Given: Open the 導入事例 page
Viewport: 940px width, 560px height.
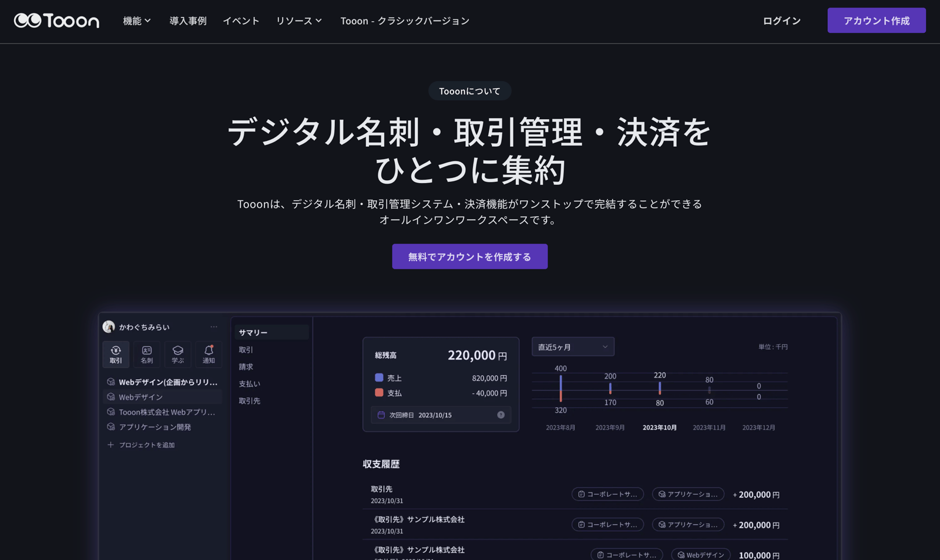Looking at the screenshot, I should 188,21.
